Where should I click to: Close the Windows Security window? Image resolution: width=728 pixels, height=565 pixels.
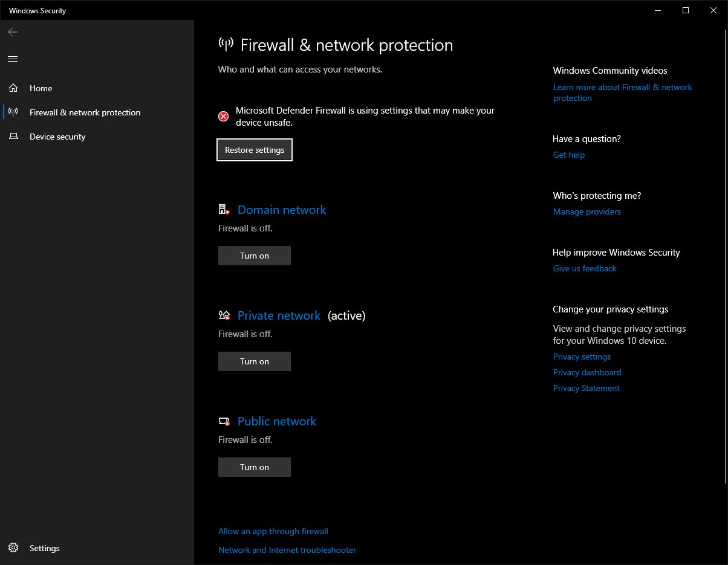(x=713, y=10)
